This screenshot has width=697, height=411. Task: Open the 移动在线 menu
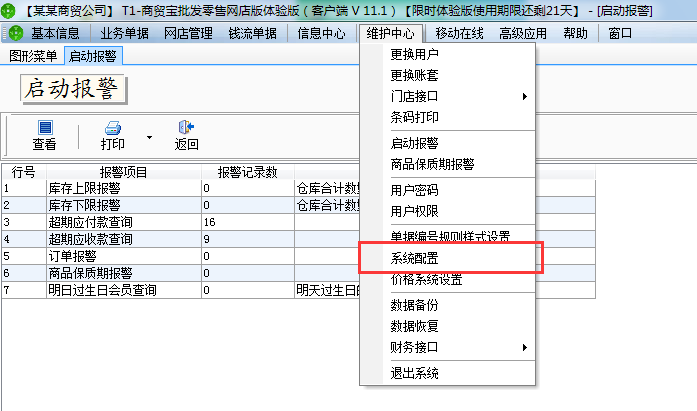click(459, 33)
